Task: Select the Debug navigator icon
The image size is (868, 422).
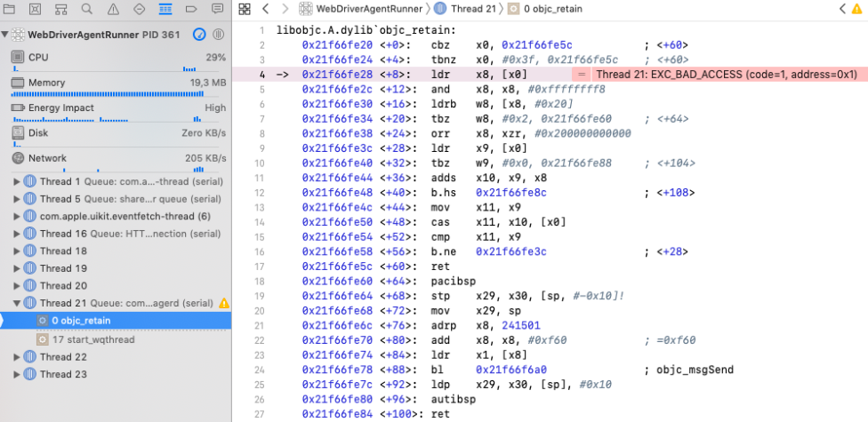Action: (165, 9)
